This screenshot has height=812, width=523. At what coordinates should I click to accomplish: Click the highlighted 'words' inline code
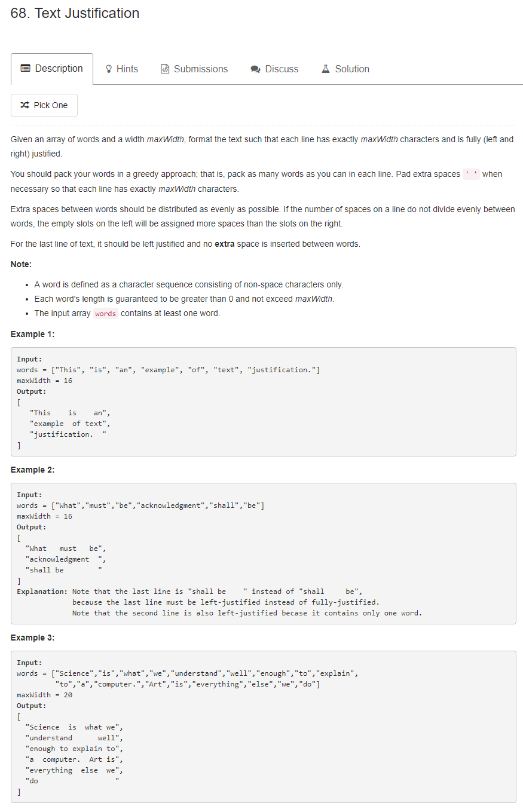tap(106, 314)
